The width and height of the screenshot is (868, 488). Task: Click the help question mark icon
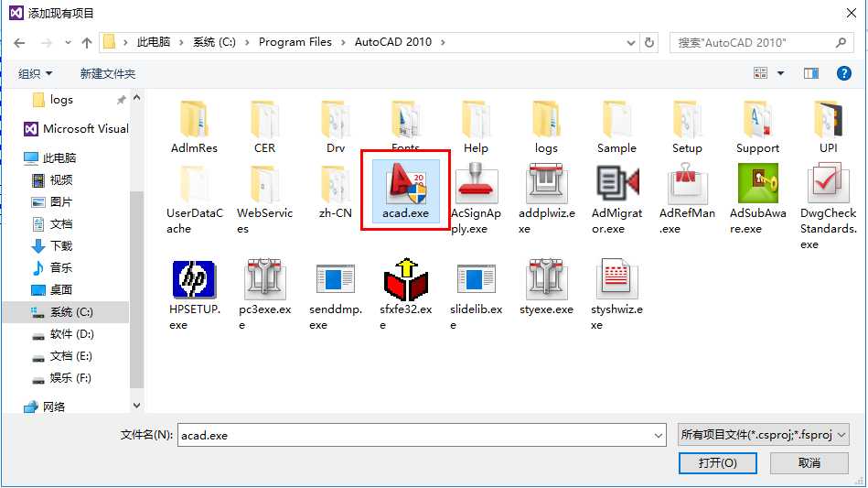[843, 73]
